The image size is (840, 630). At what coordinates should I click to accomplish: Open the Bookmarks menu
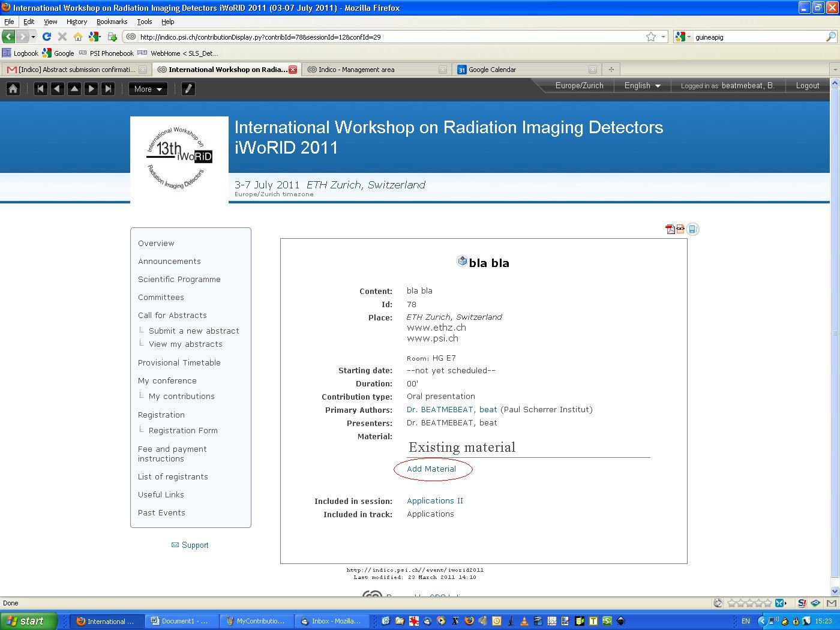(x=112, y=22)
